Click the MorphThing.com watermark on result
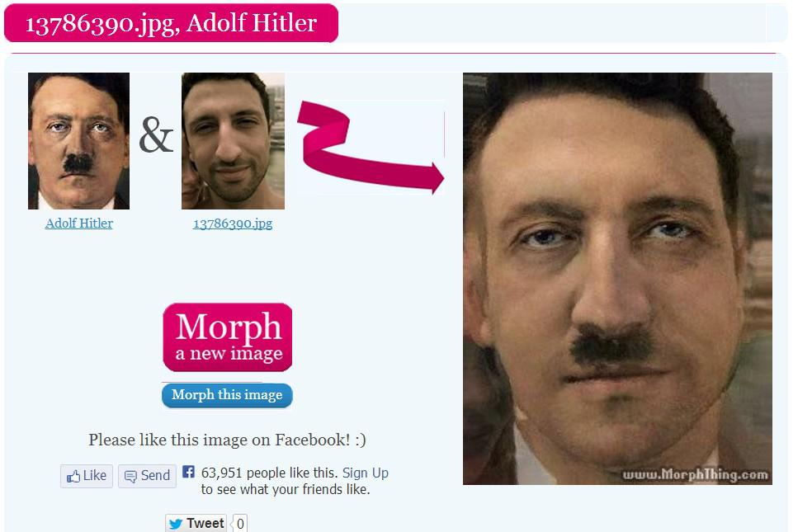The image size is (798, 532). 695,474
